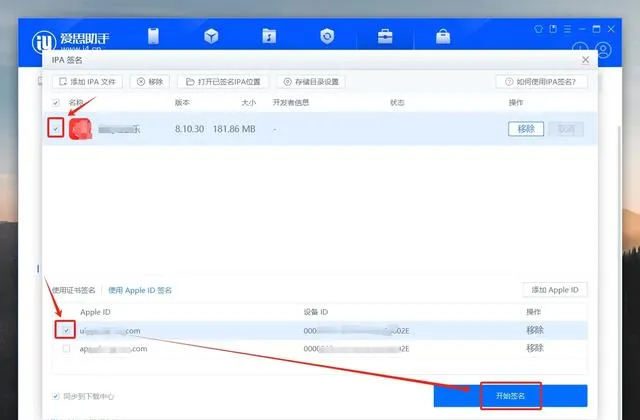Screen dimensions: 640x420
Task: Toggle the select-all checkbox in IPA list header
Action: 56,102
